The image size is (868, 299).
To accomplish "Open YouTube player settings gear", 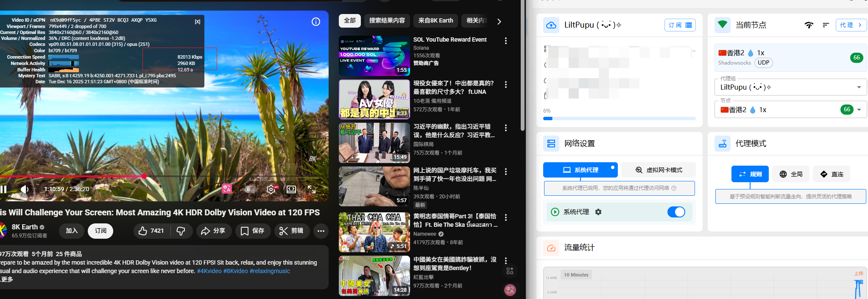I will tap(271, 189).
